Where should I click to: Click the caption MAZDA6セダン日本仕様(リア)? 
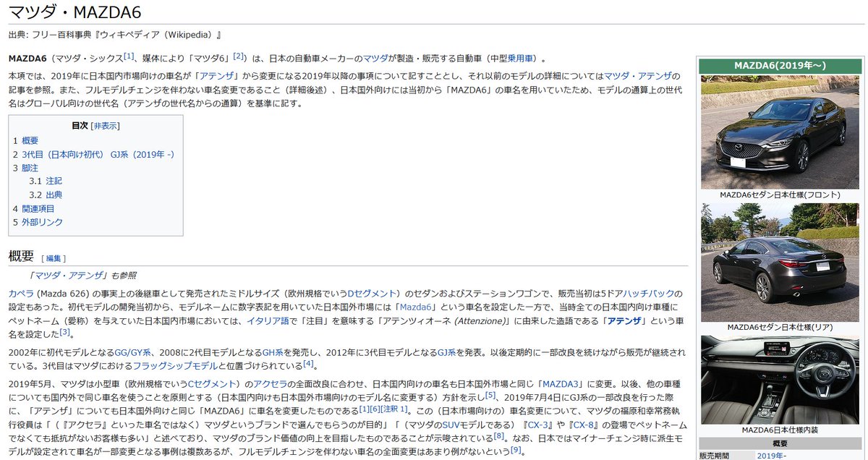tap(780, 328)
